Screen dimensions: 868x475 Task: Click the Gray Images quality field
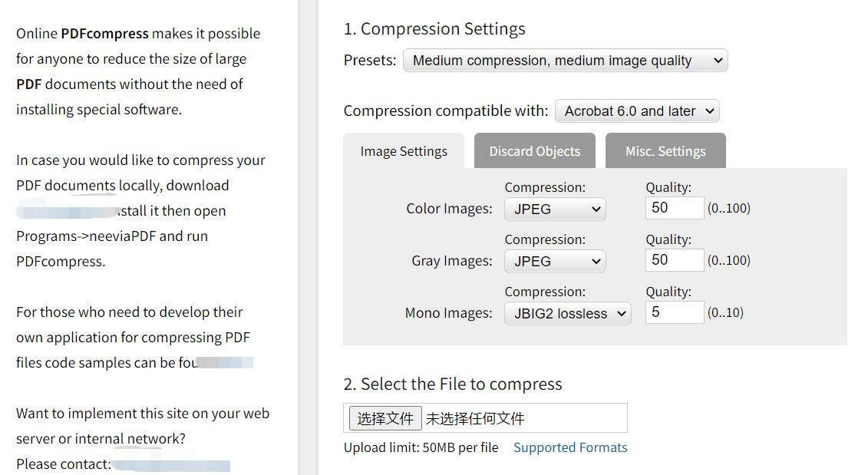click(x=675, y=260)
